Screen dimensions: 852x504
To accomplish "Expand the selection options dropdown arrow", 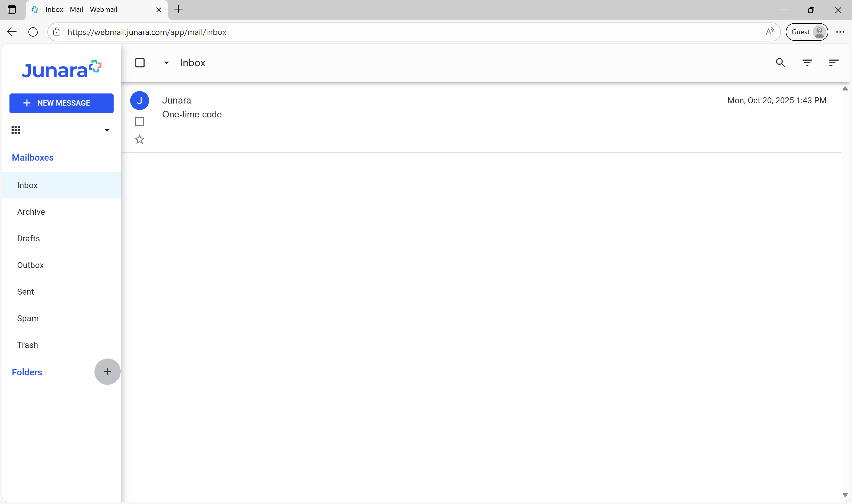I will point(166,63).
